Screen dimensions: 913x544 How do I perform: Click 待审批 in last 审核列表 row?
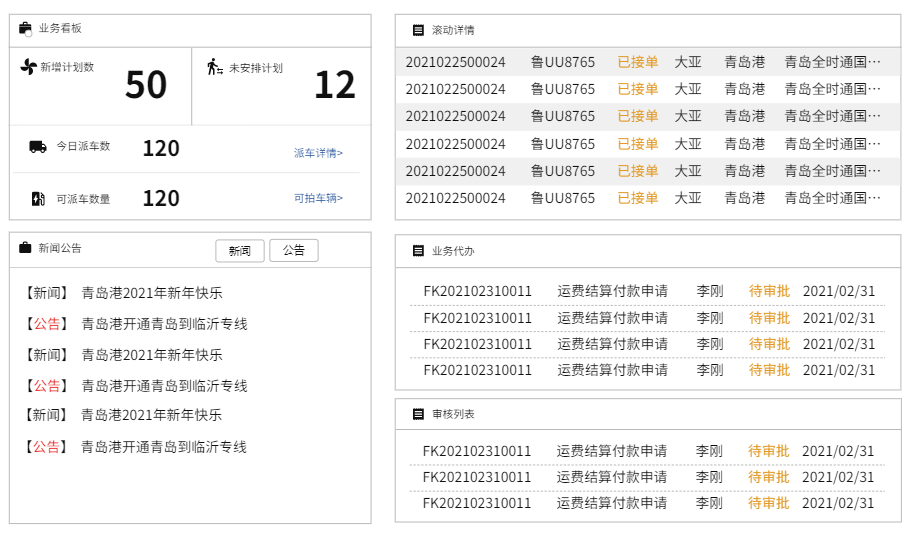(x=768, y=503)
